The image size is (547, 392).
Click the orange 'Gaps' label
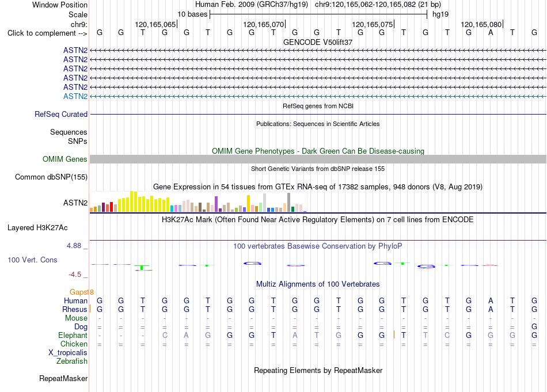[x=78, y=292]
